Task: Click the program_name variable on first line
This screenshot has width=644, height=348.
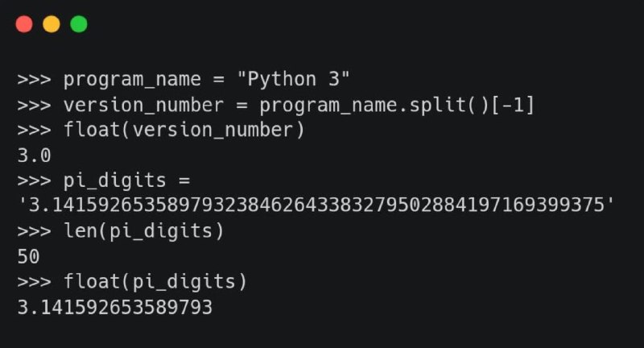Action: point(132,79)
